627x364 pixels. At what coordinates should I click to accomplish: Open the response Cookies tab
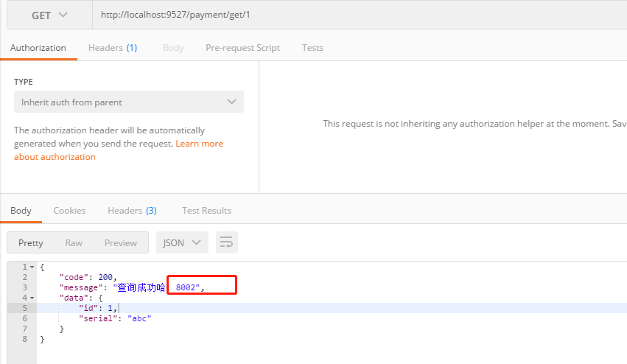69,211
